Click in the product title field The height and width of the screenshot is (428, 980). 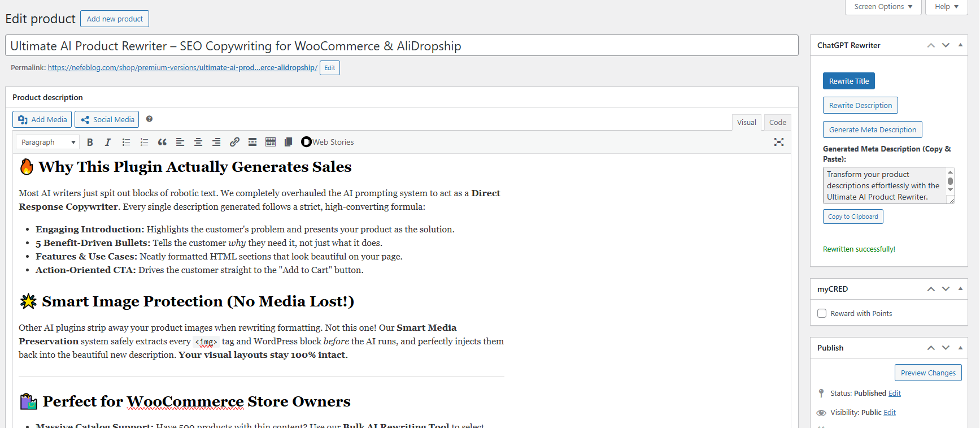click(402, 45)
